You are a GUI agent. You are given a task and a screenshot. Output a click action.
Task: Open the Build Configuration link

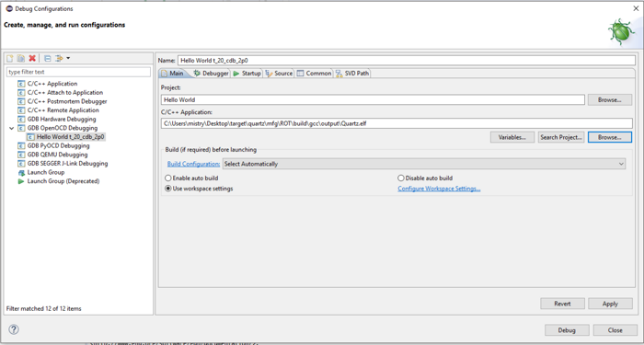193,164
